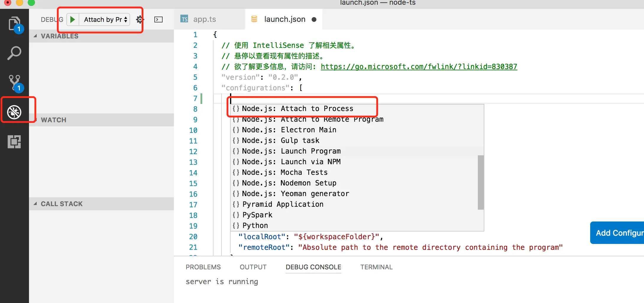Screen dimensions: 644x303
Task: Click the JSON file icon on launch.json tab
Action: point(254,19)
